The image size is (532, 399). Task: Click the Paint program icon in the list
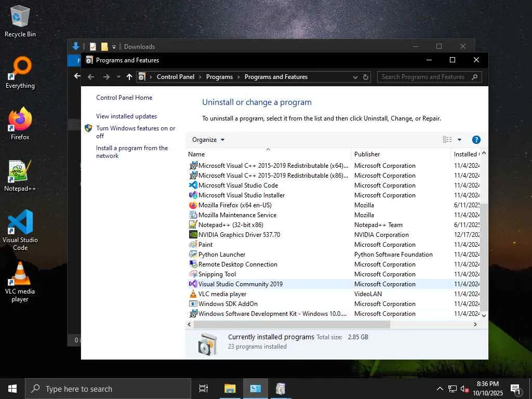pyautogui.click(x=193, y=244)
